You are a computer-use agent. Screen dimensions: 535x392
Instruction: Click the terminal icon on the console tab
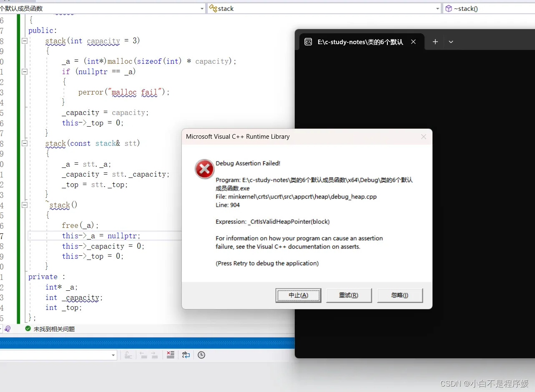tap(308, 42)
